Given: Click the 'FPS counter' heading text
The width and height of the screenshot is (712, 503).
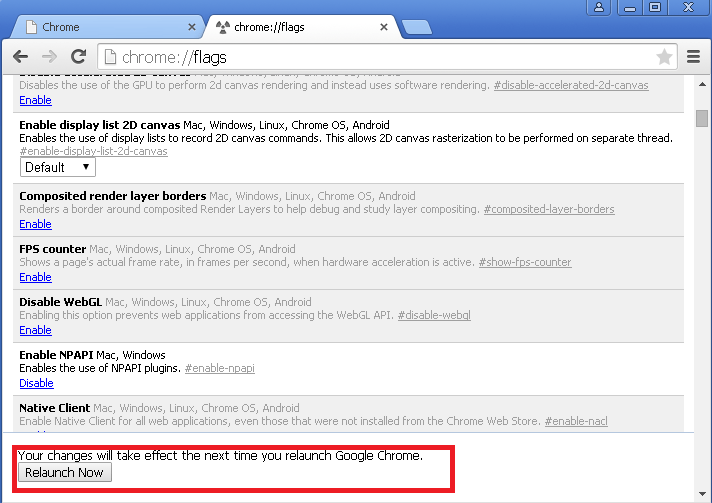Looking at the screenshot, I should coord(53,249).
